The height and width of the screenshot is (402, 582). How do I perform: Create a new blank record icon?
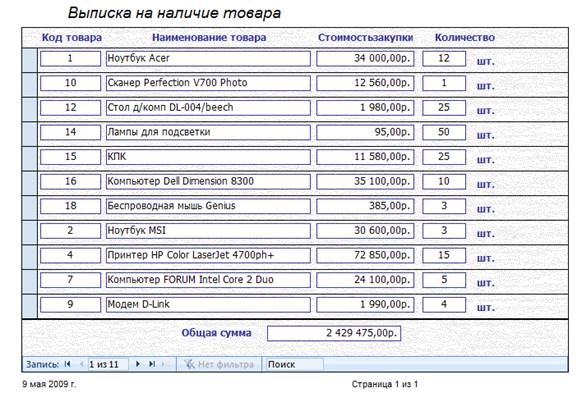[165, 364]
